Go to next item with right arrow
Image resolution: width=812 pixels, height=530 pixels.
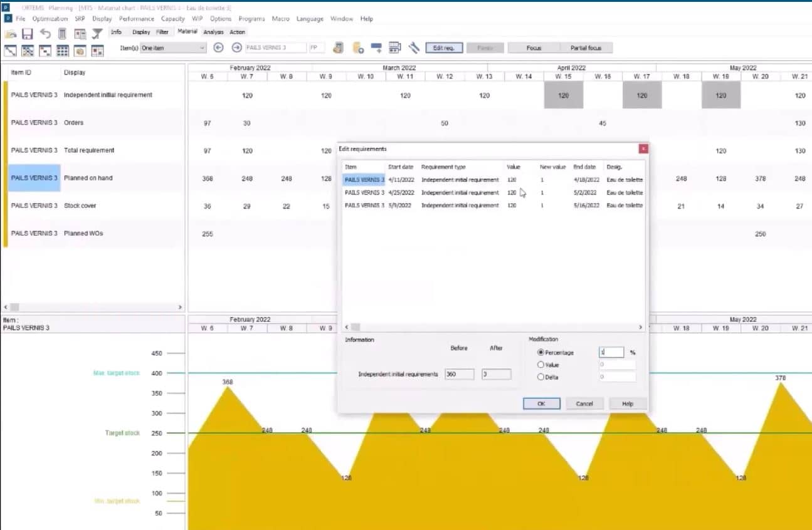[x=236, y=48]
